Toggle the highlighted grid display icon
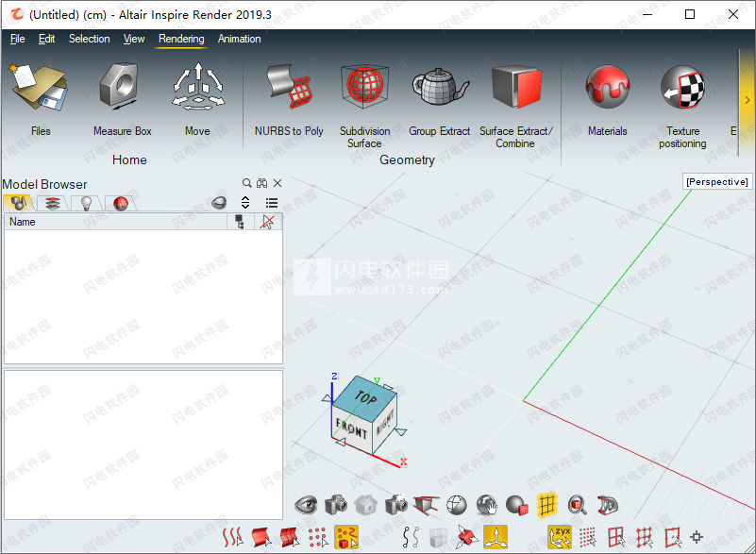756x554 pixels. (546, 505)
